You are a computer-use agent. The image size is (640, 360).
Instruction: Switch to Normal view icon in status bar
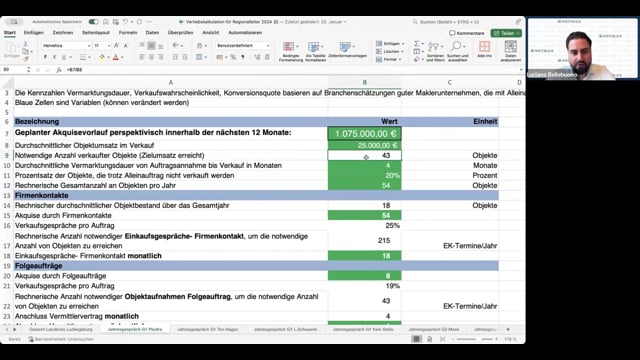(x=416, y=339)
